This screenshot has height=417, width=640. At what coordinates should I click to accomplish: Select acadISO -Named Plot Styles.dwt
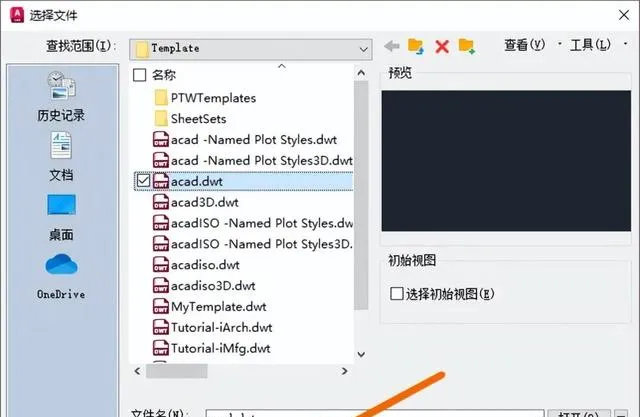262,223
